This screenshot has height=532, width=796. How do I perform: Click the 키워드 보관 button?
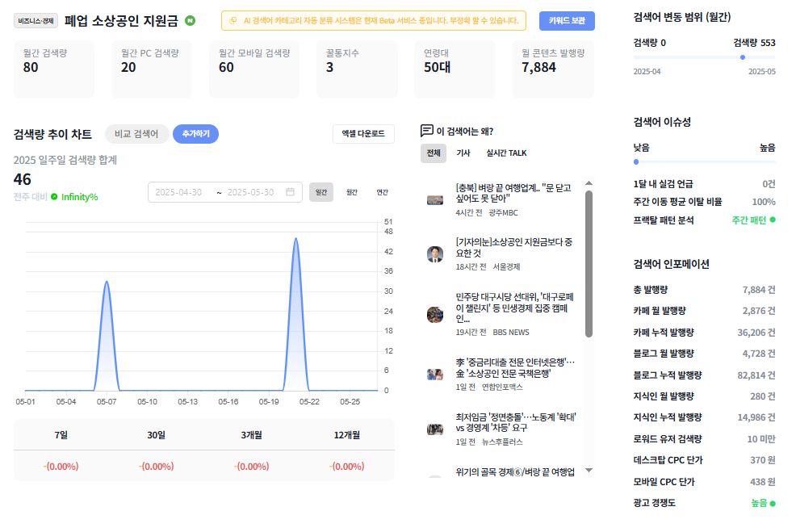[567, 21]
